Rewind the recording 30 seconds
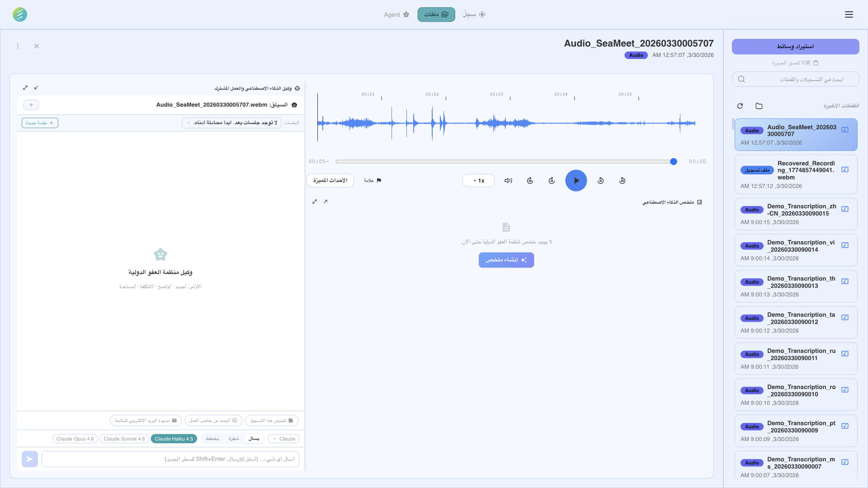The width and height of the screenshot is (868, 488). pyautogui.click(x=622, y=180)
